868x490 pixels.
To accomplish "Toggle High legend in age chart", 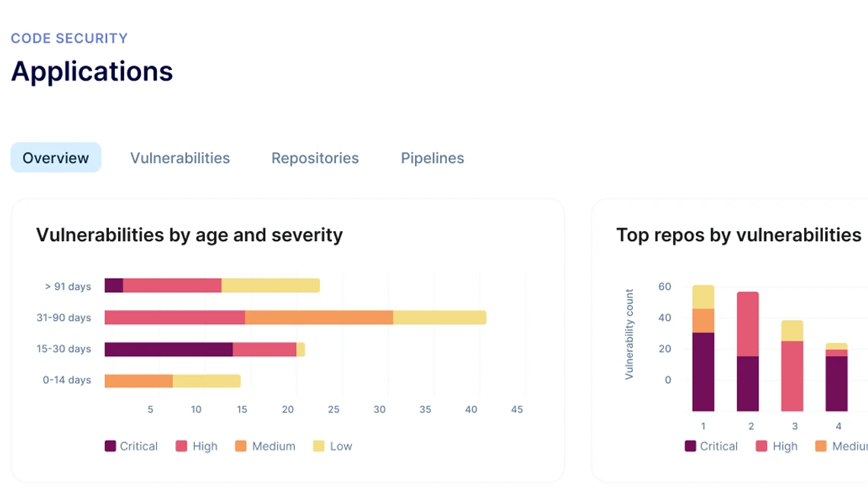I will 196,447.
